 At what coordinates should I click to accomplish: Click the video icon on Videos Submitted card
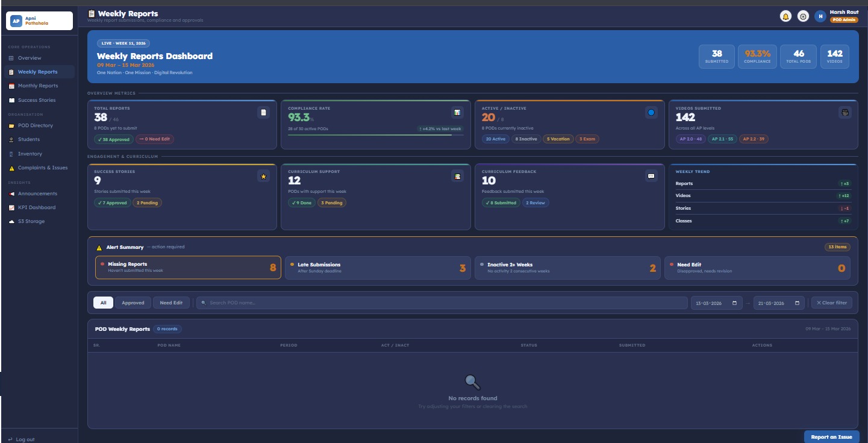pyautogui.click(x=846, y=112)
